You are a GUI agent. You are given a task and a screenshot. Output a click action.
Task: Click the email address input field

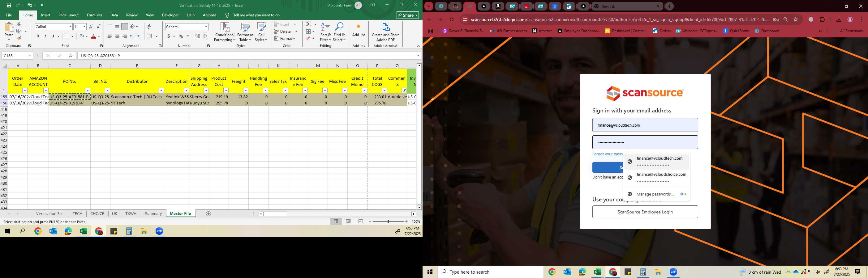(645, 125)
